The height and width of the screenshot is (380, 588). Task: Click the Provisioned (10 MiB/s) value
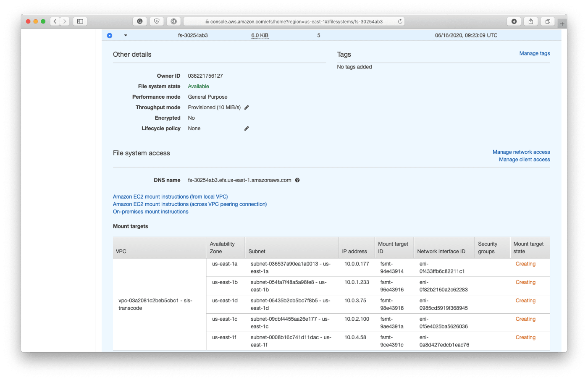[214, 107]
